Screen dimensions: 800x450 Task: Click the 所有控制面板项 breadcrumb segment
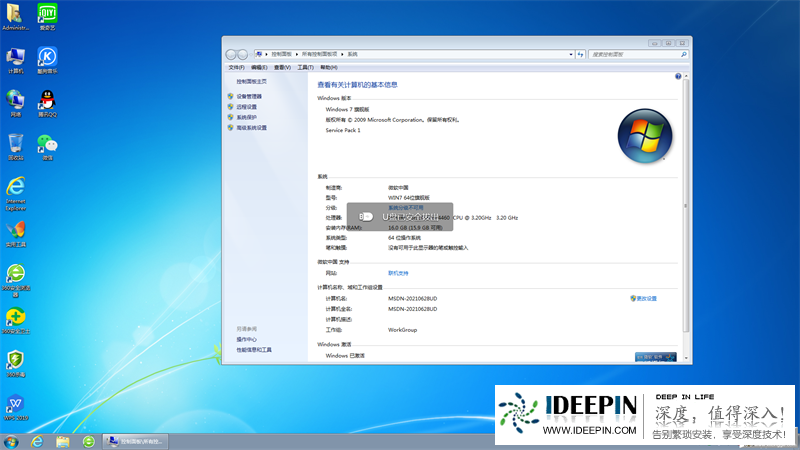click(x=319, y=54)
